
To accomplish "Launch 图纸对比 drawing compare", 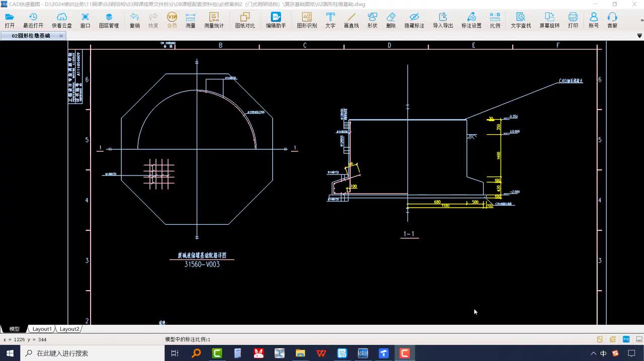I will (245, 21).
